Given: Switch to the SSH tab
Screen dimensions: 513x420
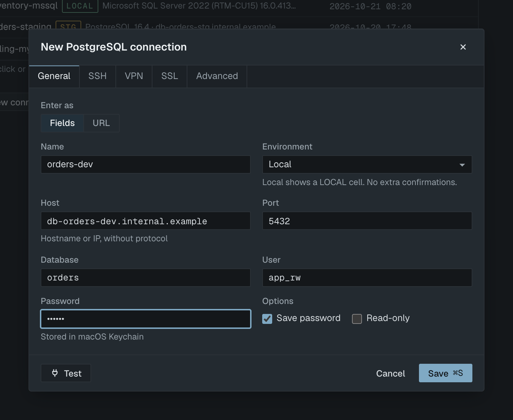Looking at the screenshot, I should tap(98, 76).
